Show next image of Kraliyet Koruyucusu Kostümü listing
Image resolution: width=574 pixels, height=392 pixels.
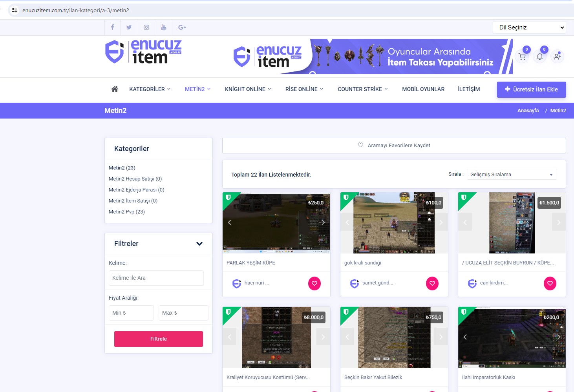click(323, 337)
